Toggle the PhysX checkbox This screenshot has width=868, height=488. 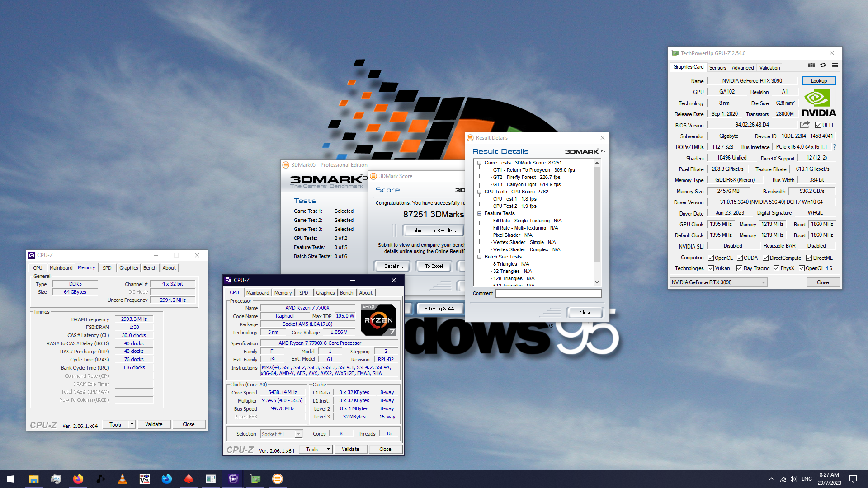[x=776, y=268]
